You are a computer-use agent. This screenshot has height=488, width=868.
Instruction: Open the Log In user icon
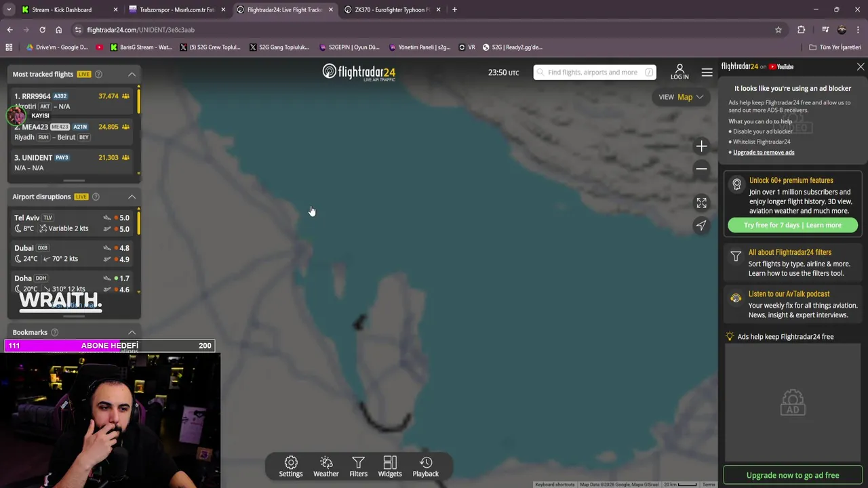[679, 72]
